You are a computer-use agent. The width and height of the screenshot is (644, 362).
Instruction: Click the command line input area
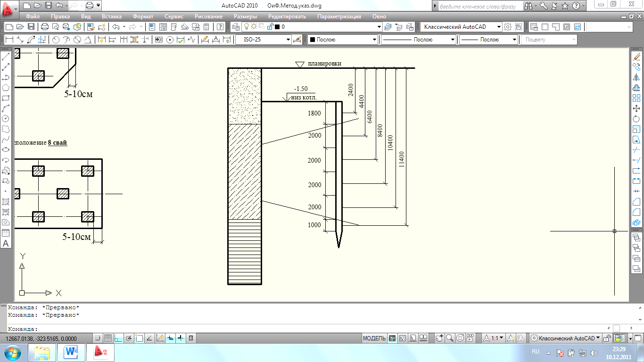click(x=306, y=329)
